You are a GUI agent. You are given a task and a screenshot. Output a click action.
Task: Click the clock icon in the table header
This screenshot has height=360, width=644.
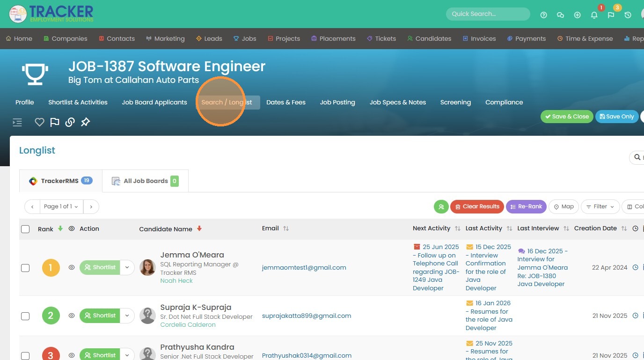point(635,228)
